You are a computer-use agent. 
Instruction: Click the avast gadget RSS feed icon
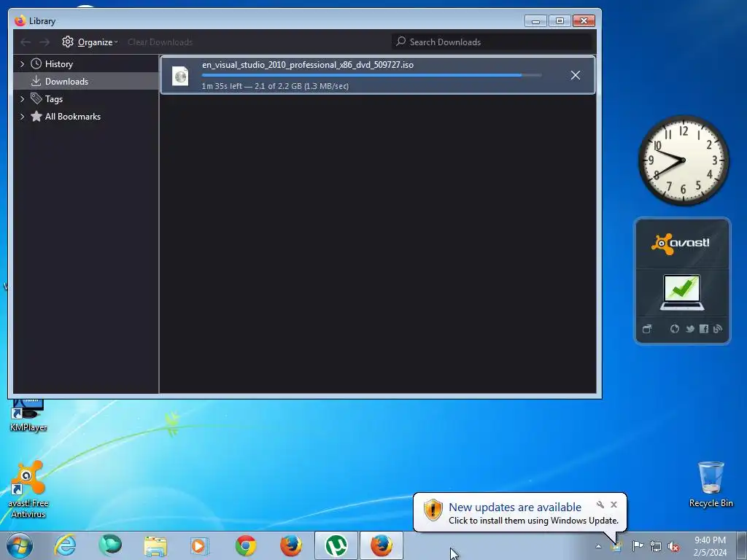point(718,329)
